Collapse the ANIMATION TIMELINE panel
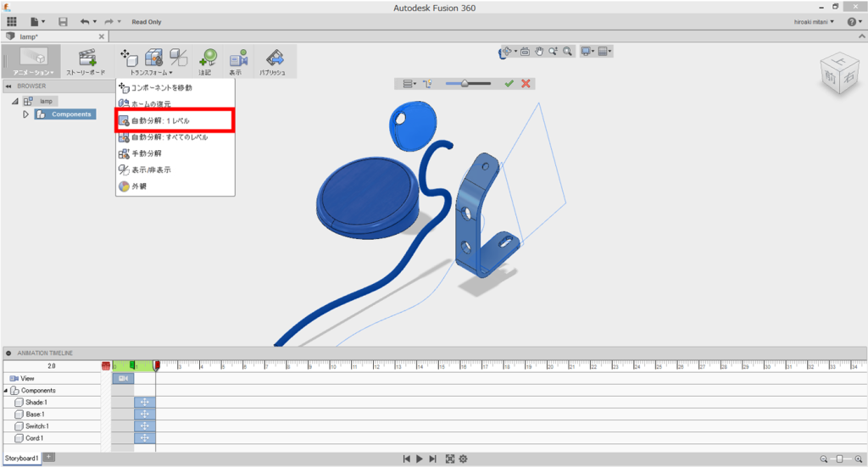Screen dimensions: 868x467 click(8, 353)
